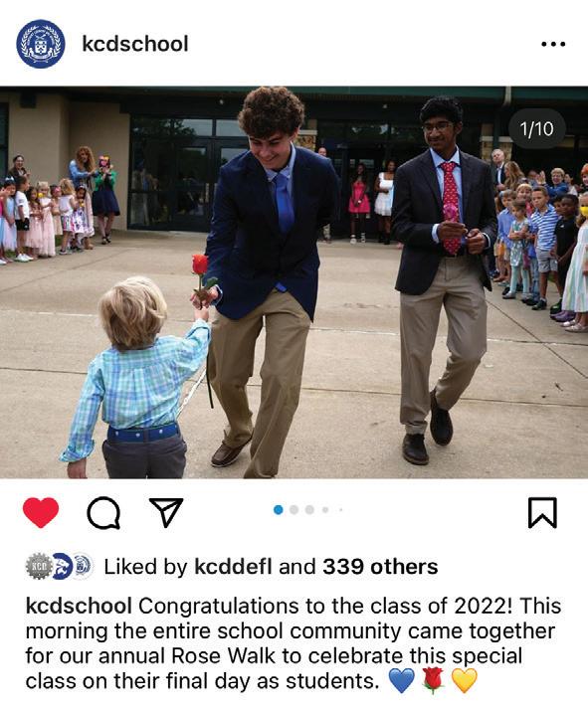Share the post via paper plane icon
This screenshot has width=588, height=712.
(x=166, y=512)
